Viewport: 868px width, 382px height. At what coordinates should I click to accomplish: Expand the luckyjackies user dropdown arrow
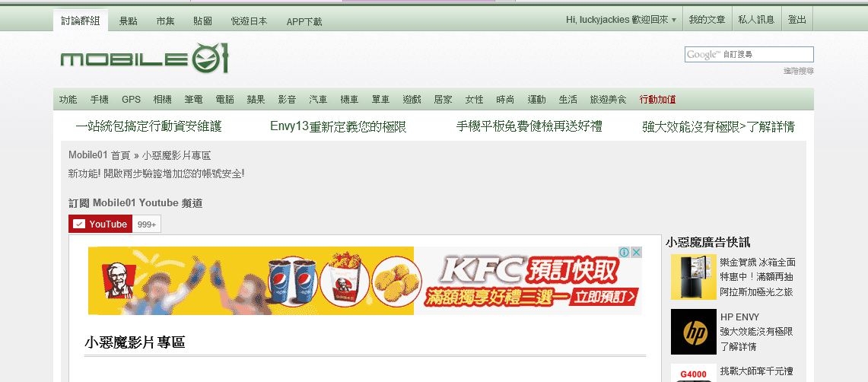[x=674, y=20]
